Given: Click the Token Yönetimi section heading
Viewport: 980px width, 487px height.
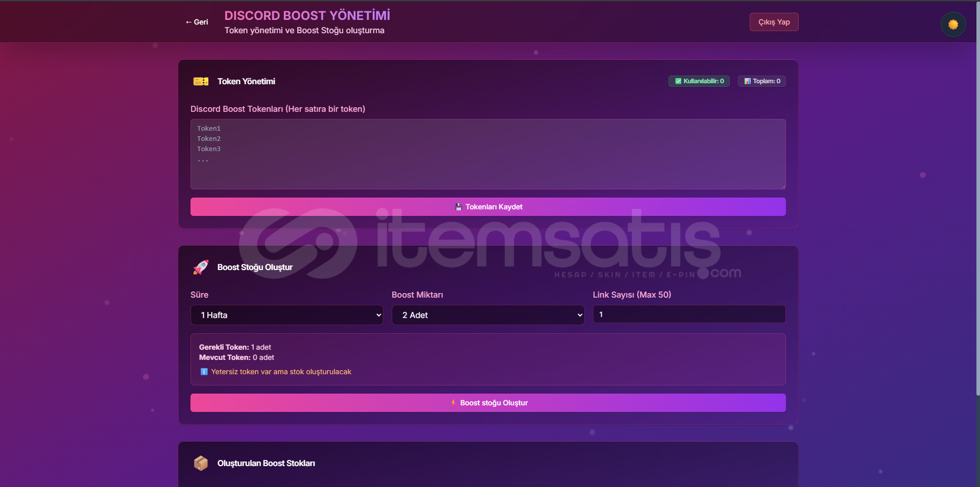Looking at the screenshot, I should (x=246, y=81).
